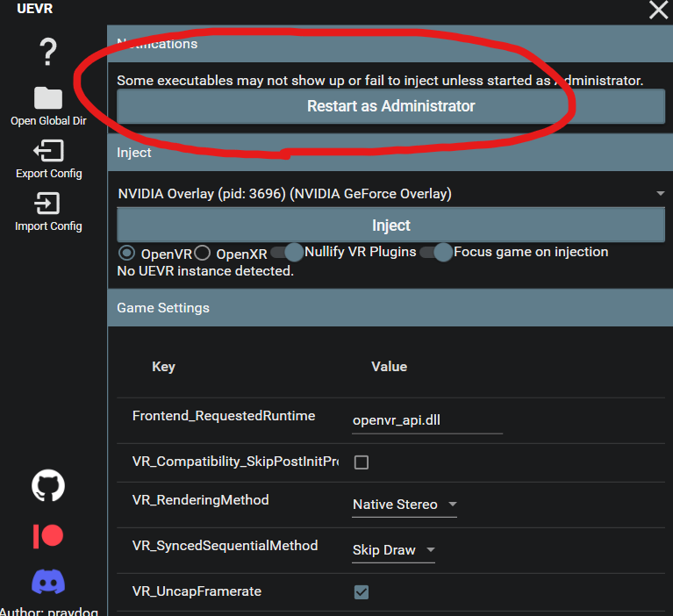673x616 pixels.
Task: Click the Import Config icon
Action: point(47,203)
